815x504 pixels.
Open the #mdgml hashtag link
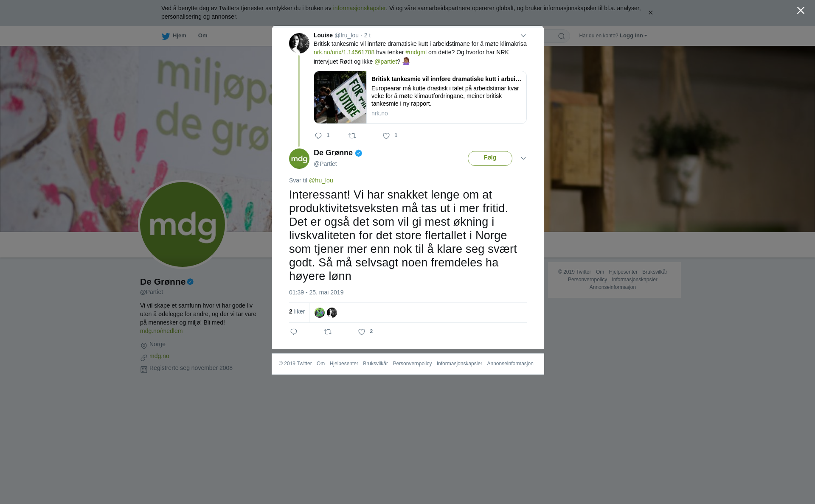(416, 52)
